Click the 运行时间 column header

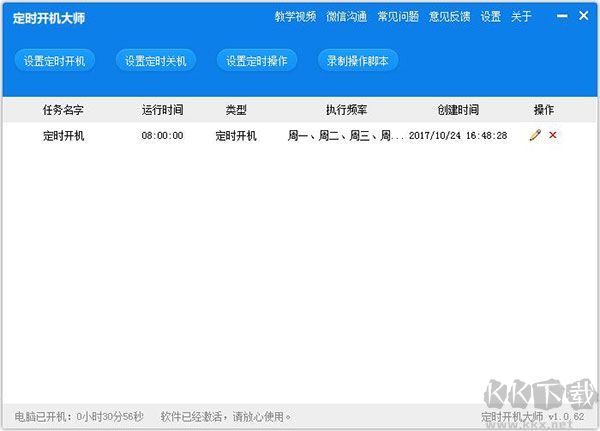click(x=162, y=110)
